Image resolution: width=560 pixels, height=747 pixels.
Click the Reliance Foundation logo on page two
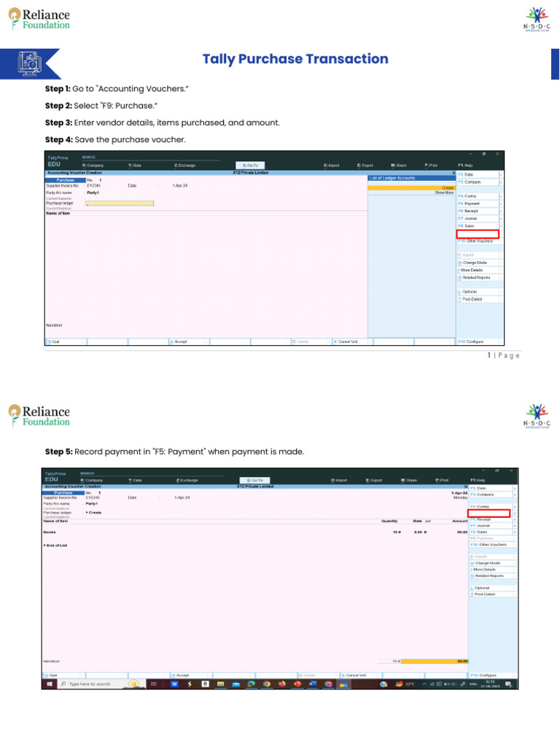39,415
